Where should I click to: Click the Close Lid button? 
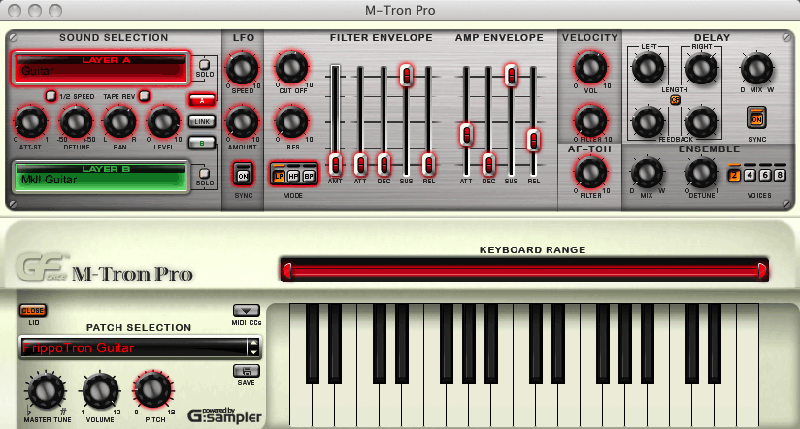coord(33,310)
